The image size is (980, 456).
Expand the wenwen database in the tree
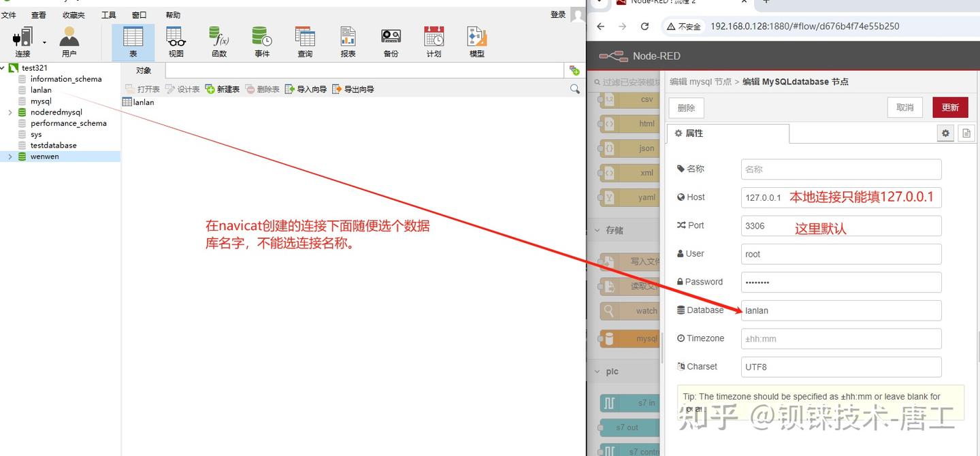10,156
